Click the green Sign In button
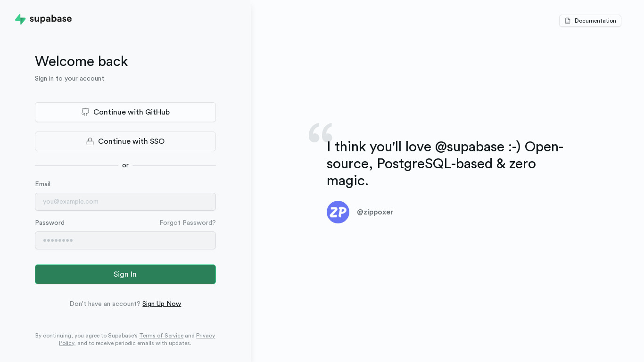644x362 pixels. (125, 274)
